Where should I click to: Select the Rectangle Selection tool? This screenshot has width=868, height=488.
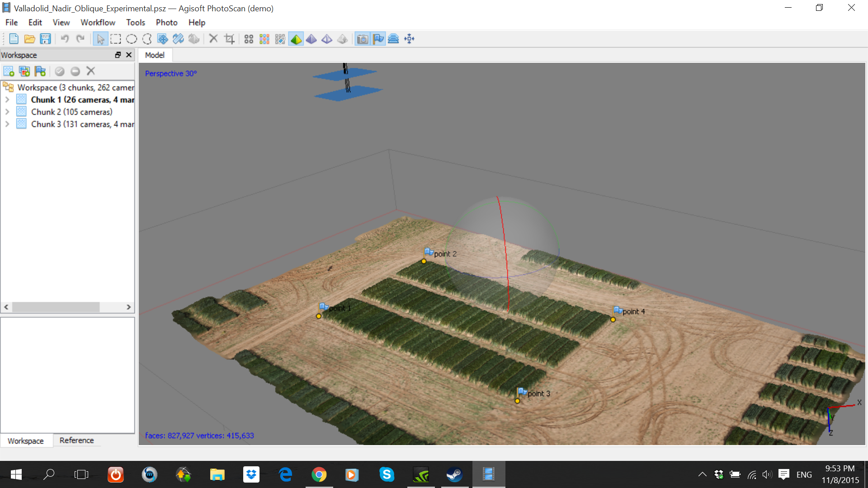(116, 39)
